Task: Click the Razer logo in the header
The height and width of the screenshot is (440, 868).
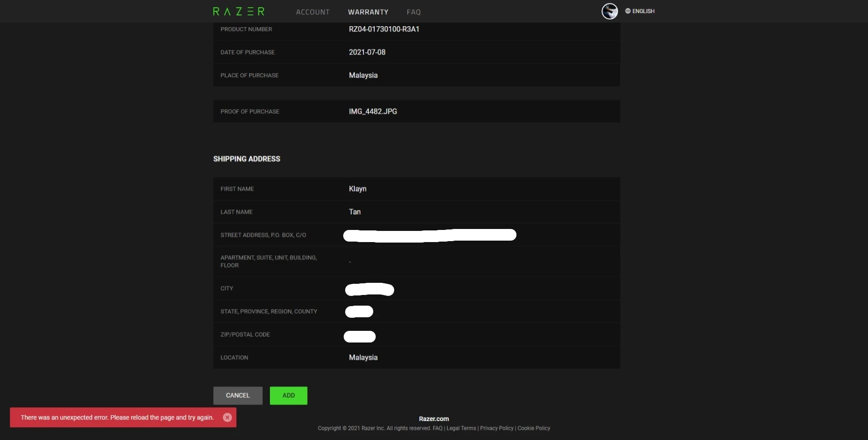Action: (239, 11)
